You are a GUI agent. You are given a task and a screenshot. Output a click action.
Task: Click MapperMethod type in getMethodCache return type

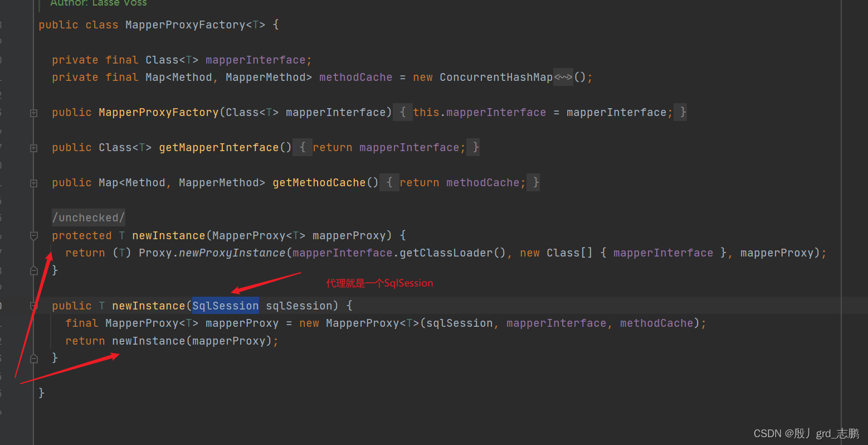click(x=219, y=182)
